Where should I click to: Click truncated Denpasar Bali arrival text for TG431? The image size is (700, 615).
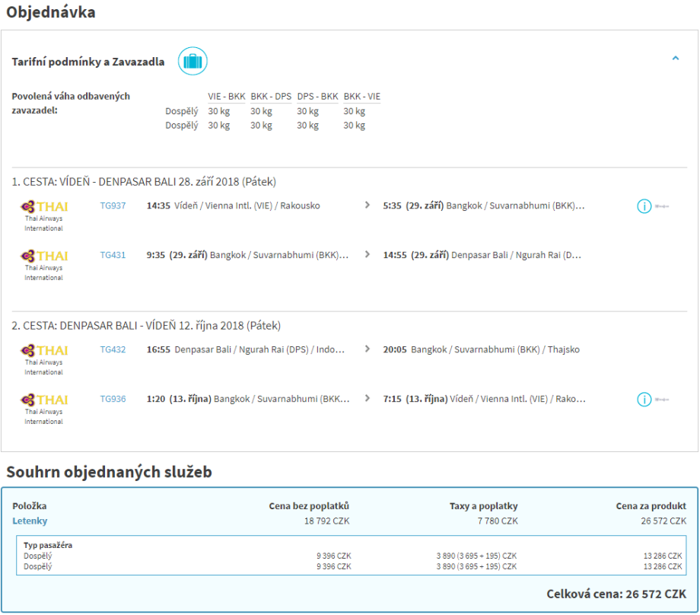pyautogui.click(x=516, y=255)
